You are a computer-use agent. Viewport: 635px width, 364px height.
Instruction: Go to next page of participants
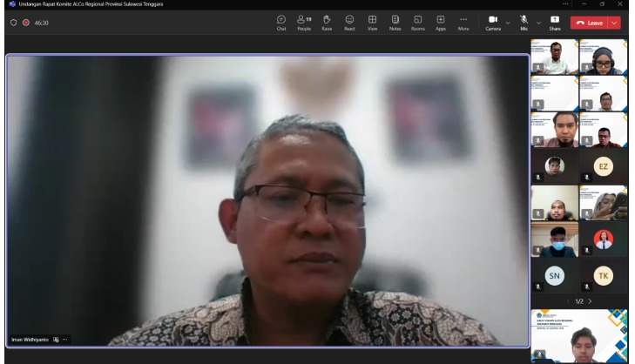tap(590, 300)
